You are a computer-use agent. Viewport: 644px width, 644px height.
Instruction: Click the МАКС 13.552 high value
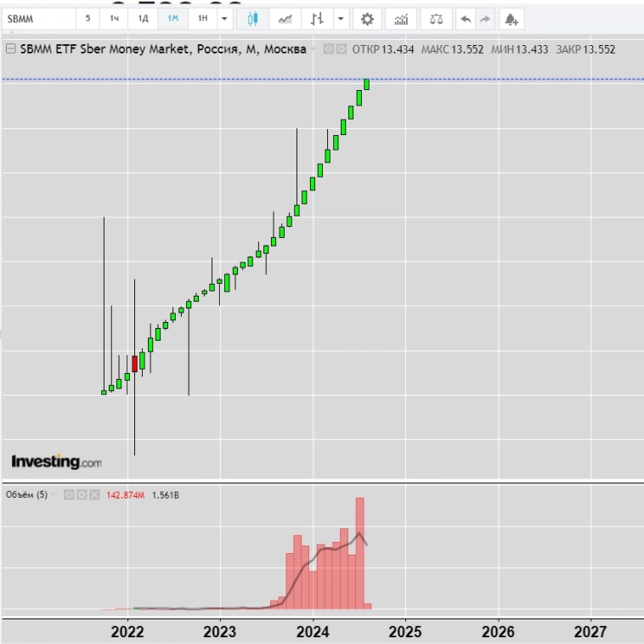pos(452,49)
